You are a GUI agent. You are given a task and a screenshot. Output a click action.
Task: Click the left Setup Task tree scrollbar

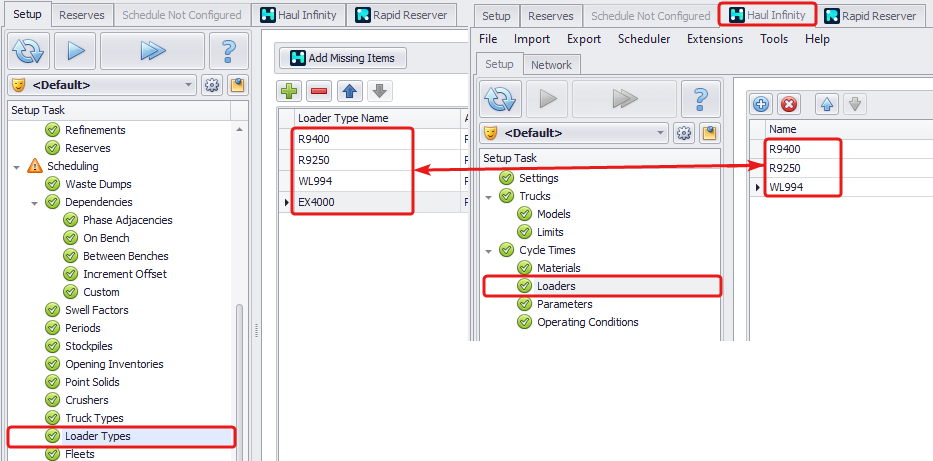240,381
